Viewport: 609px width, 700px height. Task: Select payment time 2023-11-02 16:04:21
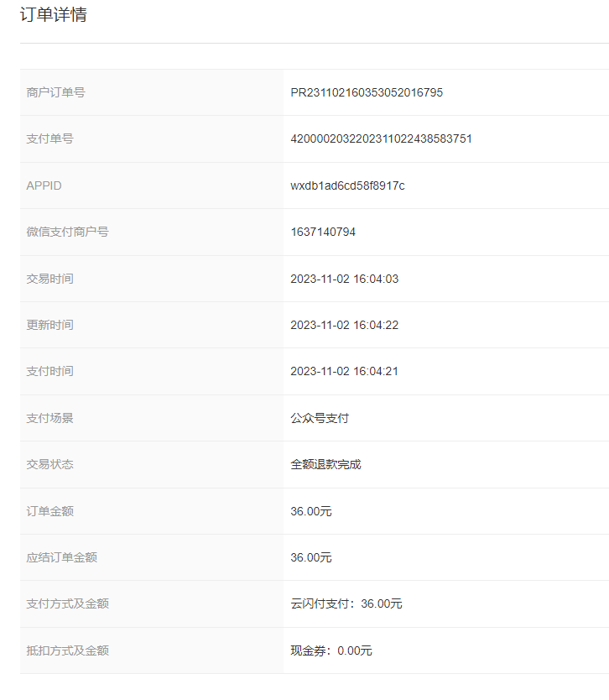click(345, 372)
